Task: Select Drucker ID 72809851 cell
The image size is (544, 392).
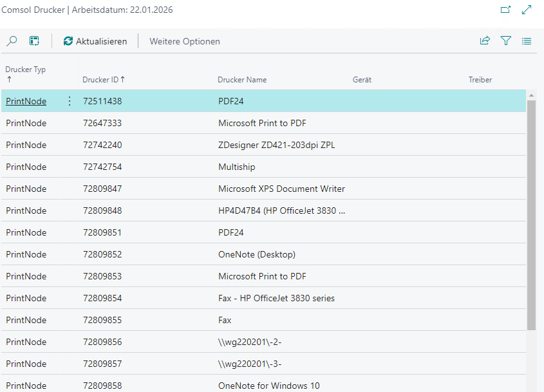Action: pos(102,232)
